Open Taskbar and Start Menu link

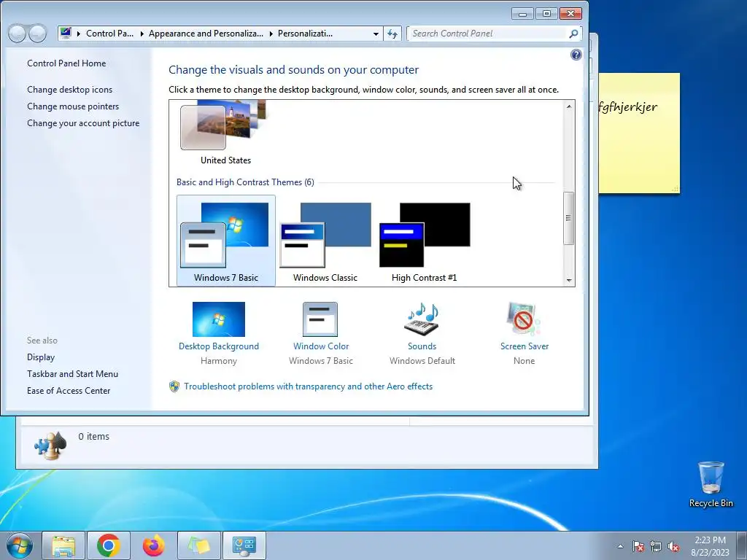point(72,374)
